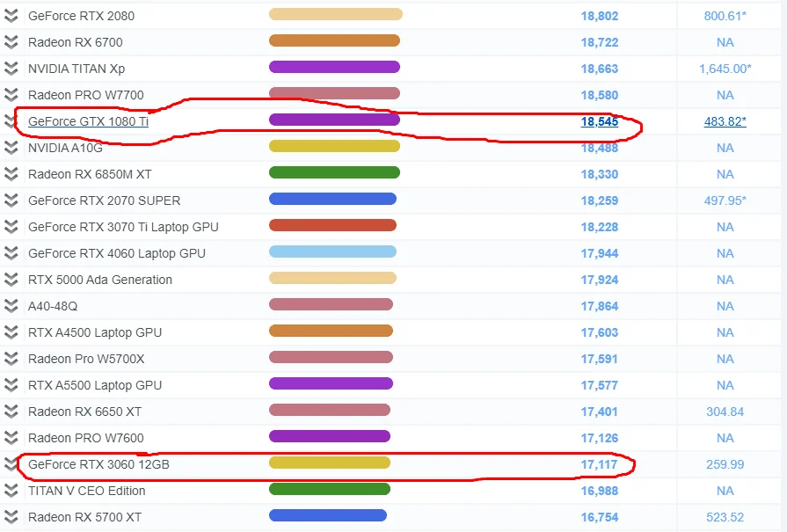787x532 pixels.
Task: Open the Radeon RX 6650 XT link
Action: [x=84, y=412]
